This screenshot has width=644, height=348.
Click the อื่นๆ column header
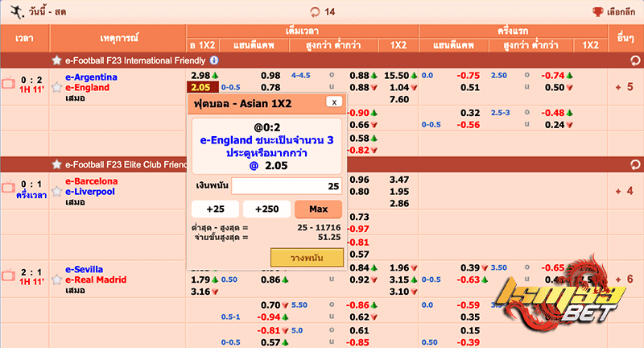pos(625,38)
